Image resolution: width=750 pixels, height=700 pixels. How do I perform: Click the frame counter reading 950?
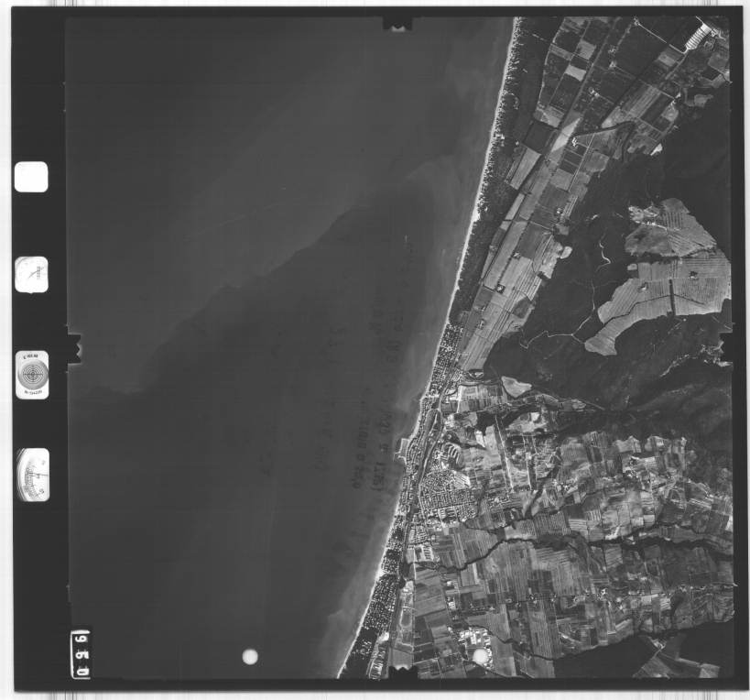click(x=82, y=654)
